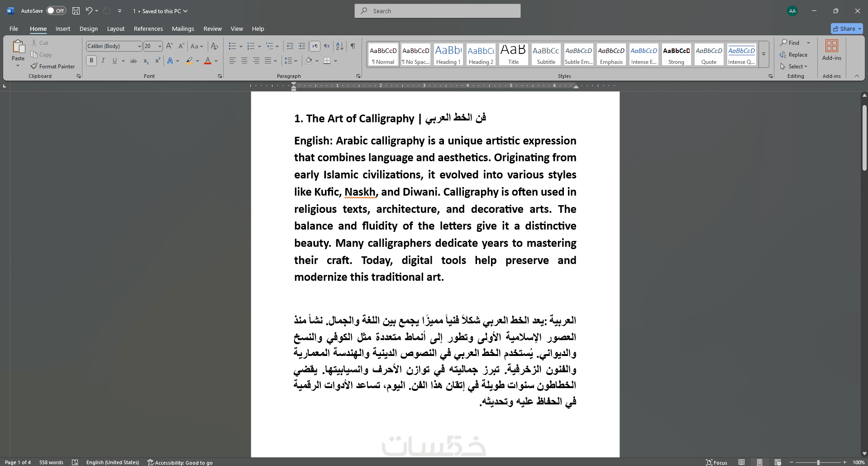Open the spelling proofing status icon
This screenshot has height=466, width=868.
[x=75, y=462]
